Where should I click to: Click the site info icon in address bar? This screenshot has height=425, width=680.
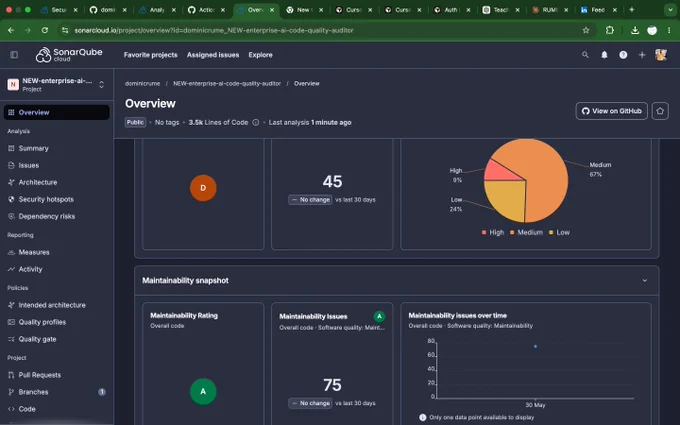click(x=65, y=30)
